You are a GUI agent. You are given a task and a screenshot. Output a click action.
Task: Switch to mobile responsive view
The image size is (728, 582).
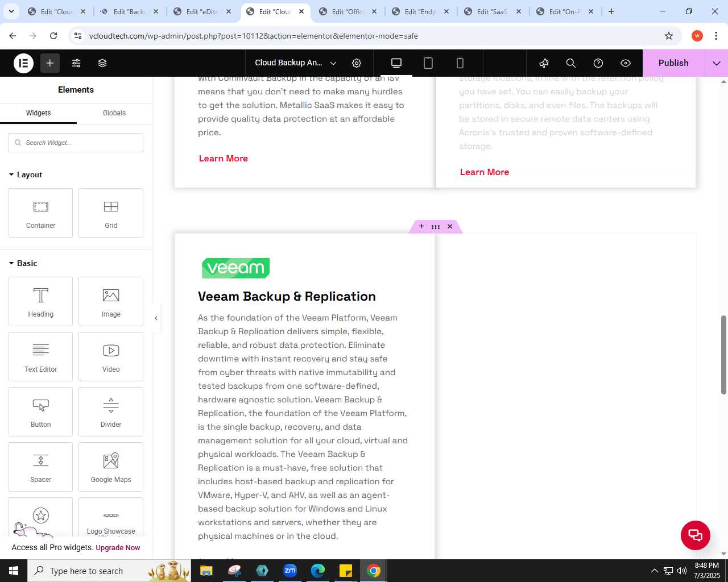coord(460,63)
